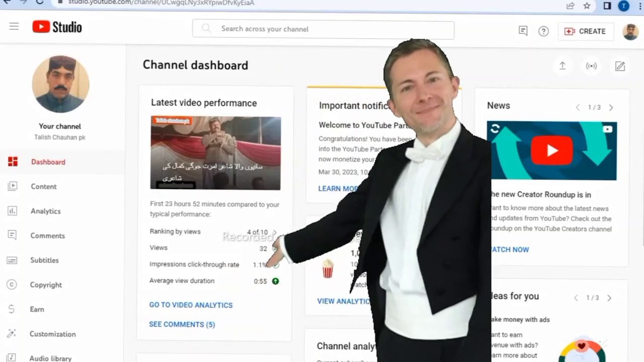The image size is (644, 362).
Task: Click the search magnifier icon
Action: pos(206,29)
